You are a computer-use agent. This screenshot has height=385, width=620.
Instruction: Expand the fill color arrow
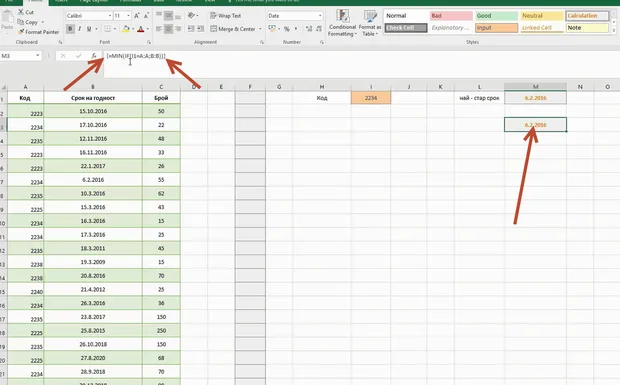133,29
